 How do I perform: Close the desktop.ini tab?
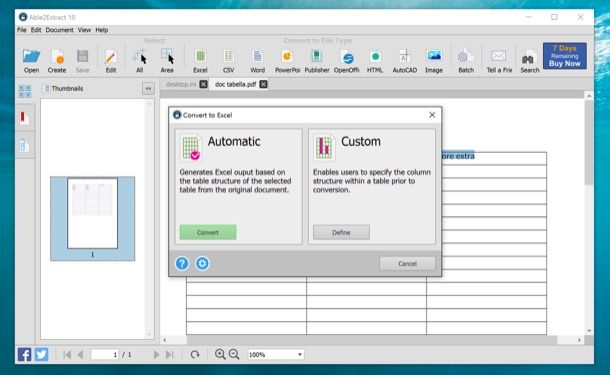(203, 84)
